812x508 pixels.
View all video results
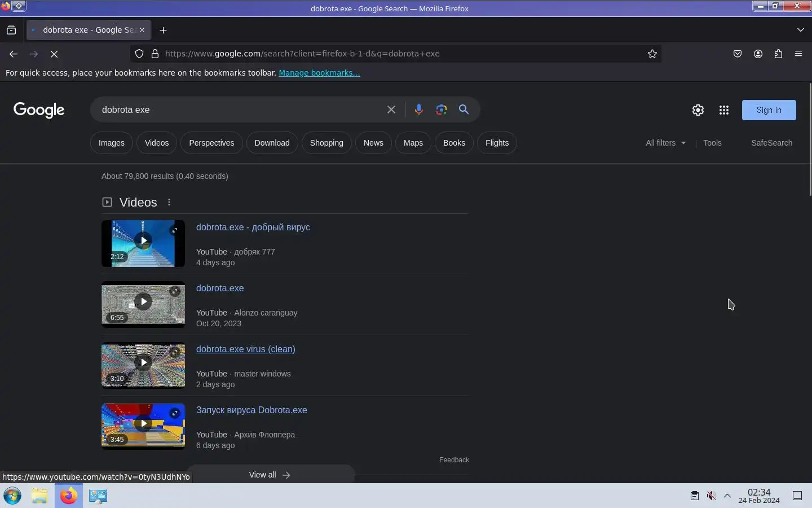270,475
